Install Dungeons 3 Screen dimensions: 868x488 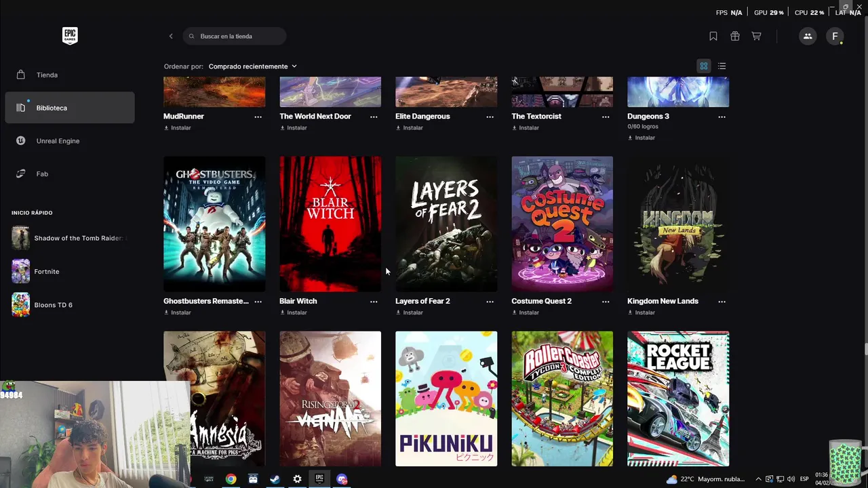pyautogui.click(x=642, y=138)
